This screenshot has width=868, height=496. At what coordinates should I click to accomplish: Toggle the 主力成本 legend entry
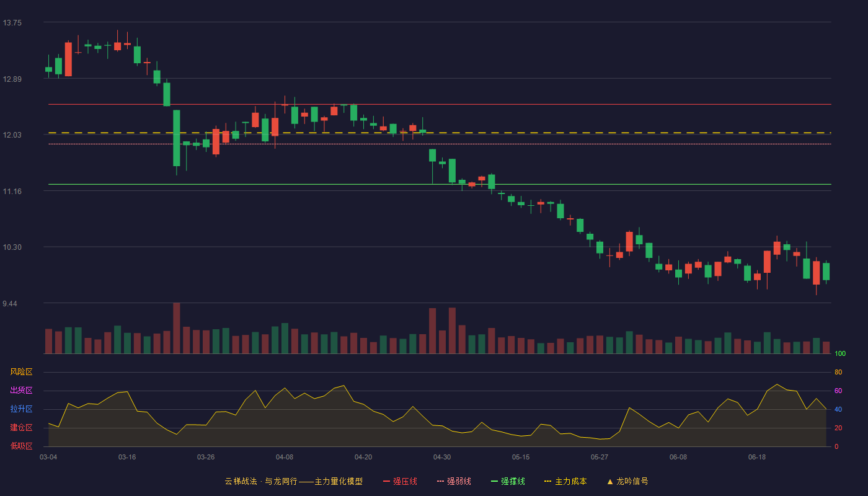pyautogui.click(x=565, y=481)
